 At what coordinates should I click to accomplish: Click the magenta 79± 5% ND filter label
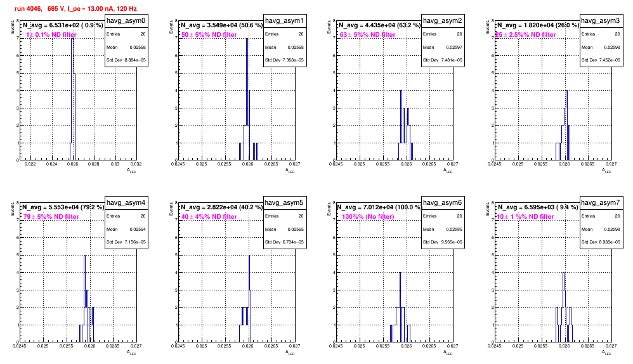(x=51, y=217)
